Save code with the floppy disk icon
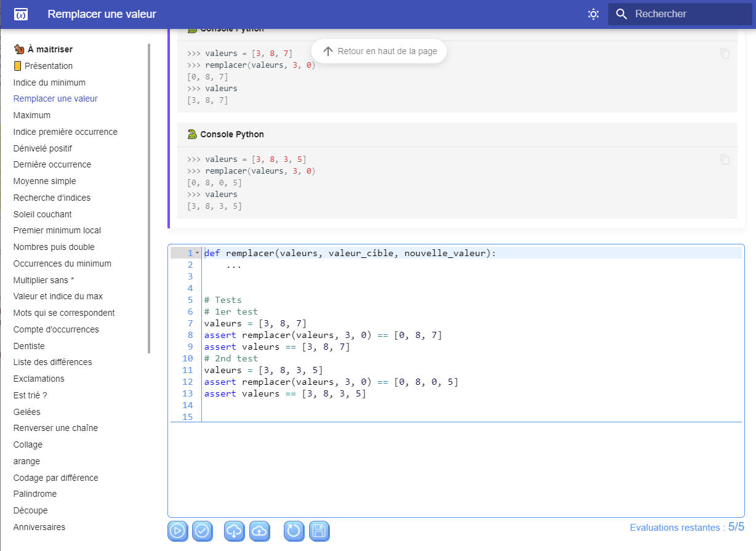 click(319, 531)
